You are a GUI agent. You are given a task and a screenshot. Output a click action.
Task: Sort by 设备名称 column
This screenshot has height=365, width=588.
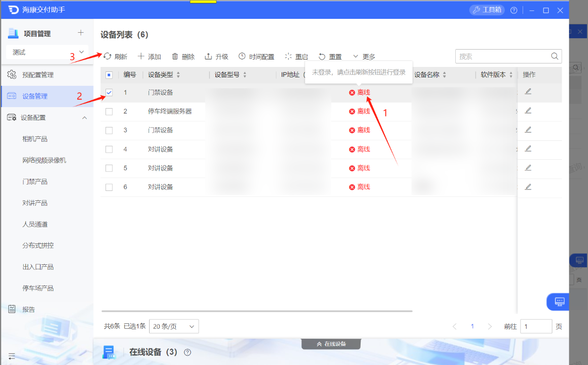click(x=444, y=75)
